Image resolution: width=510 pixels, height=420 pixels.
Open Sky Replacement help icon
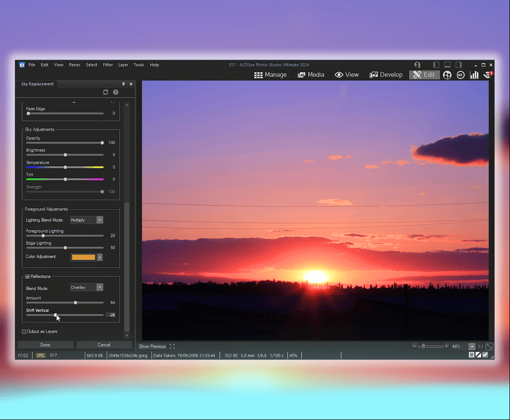click(x=116, y=92)
